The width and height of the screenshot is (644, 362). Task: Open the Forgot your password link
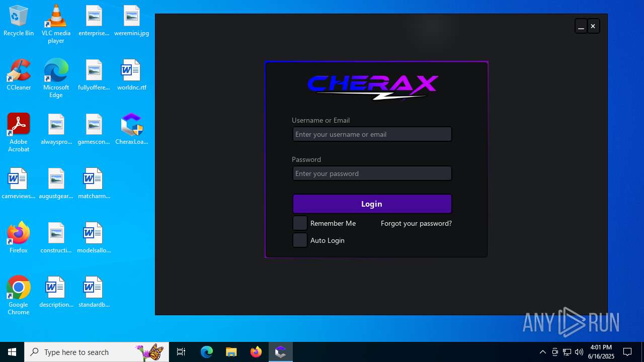tap(416, 223)
